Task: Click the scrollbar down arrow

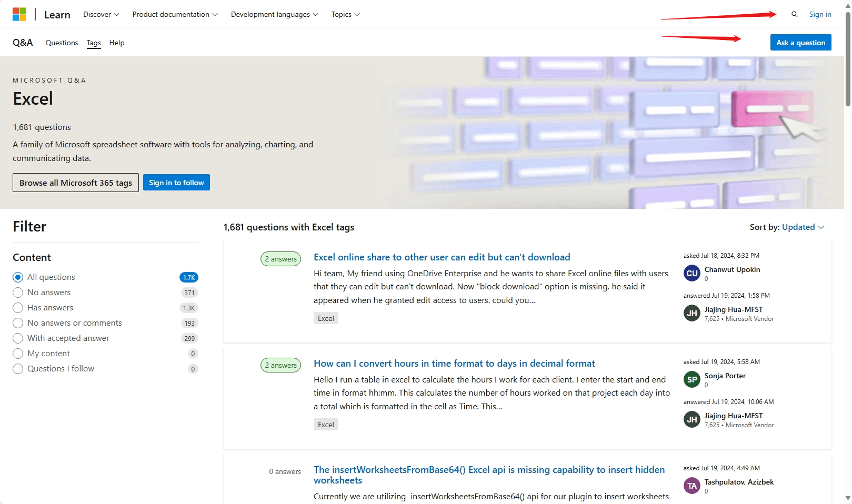Action: tap(848, 498)
